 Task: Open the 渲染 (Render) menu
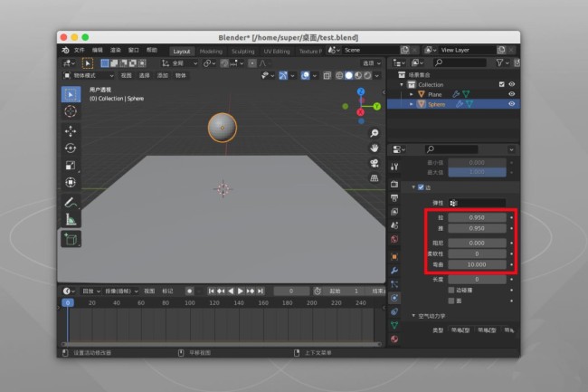[116, 50]
